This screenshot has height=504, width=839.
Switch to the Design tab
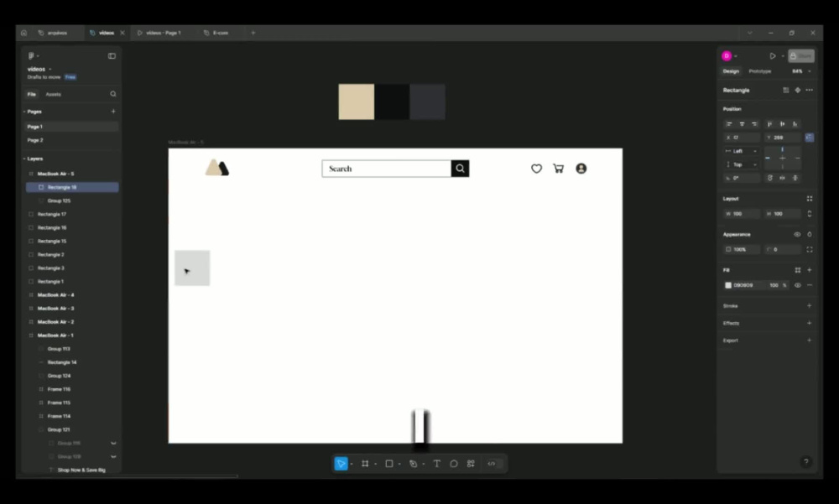731,71
